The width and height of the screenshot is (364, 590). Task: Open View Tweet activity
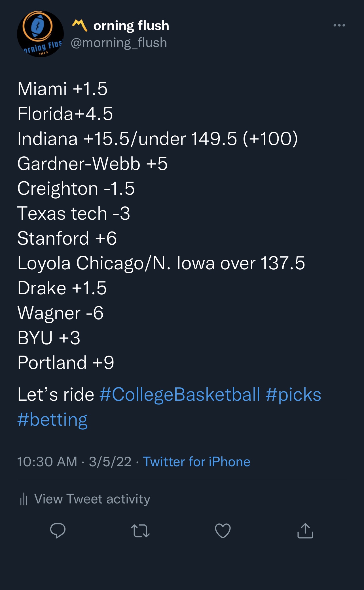pos(92,499)
